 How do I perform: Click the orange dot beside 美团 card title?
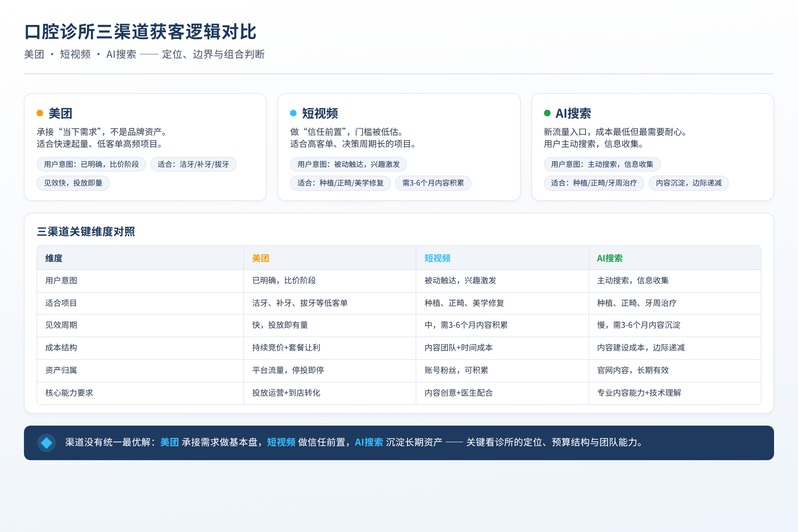tap(40, 113)
